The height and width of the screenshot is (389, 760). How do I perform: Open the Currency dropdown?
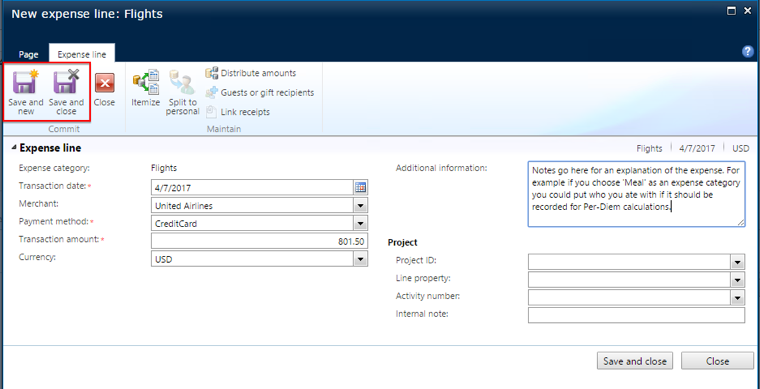click(x=360, y=260)
